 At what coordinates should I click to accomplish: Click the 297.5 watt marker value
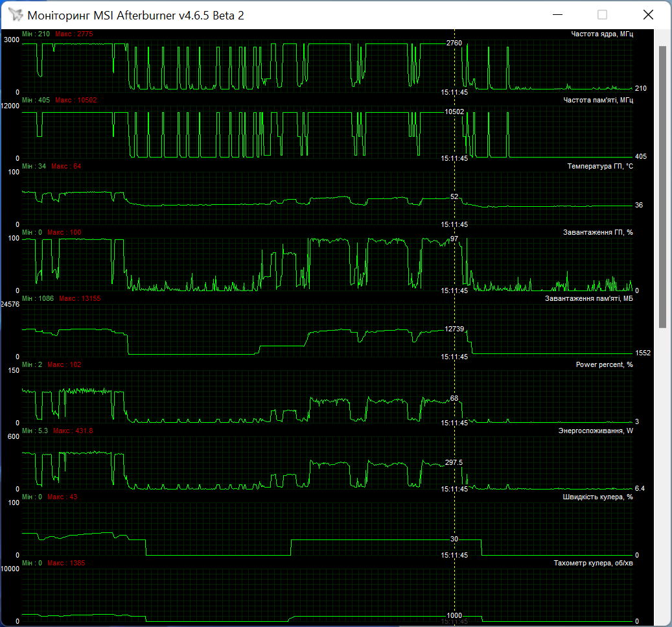tap(454, 462)
